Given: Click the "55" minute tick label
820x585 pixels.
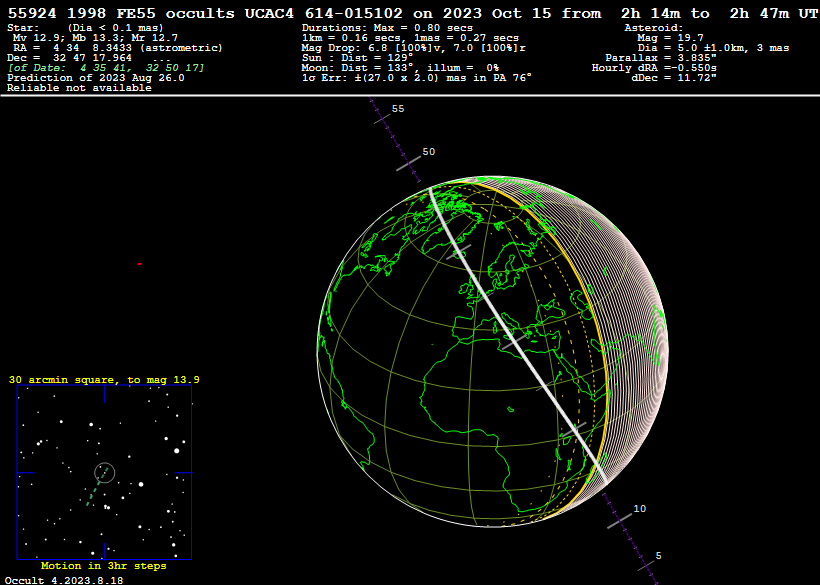Looking at the screenshot, I should point(398,109).
